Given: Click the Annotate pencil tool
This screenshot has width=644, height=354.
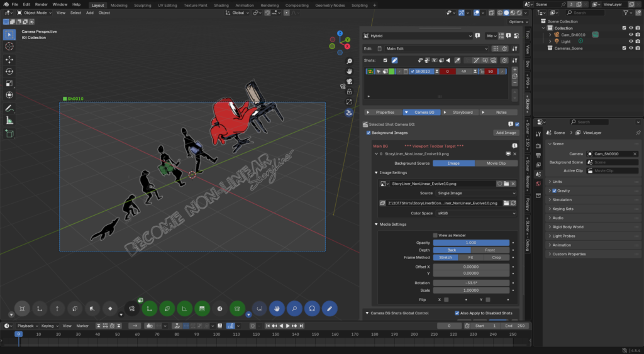Looking at the screenshot, I should [9, 108].
